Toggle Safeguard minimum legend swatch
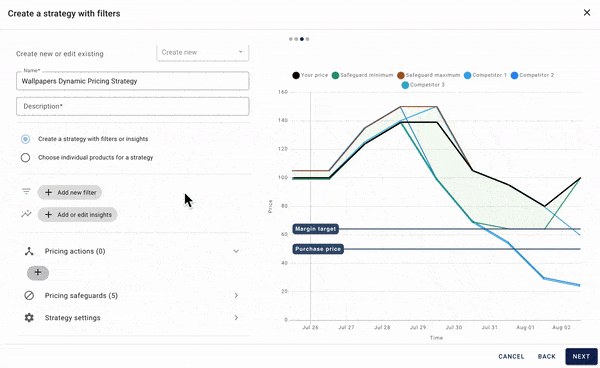 336,75
